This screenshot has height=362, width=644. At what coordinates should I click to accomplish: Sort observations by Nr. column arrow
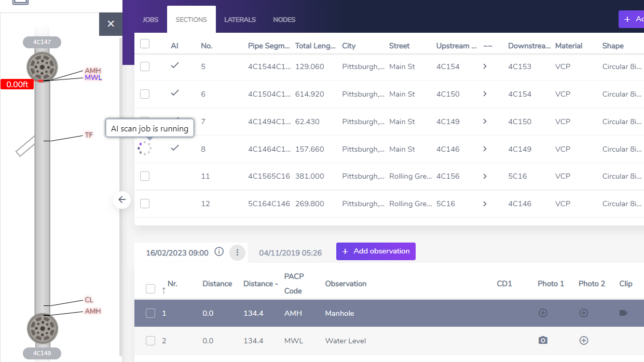(164, 290)
